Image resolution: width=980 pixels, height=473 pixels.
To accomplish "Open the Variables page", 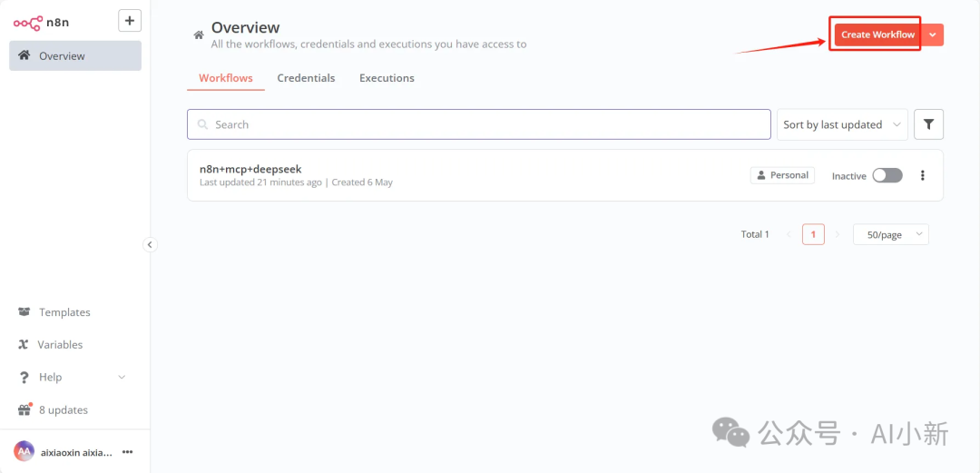I will [x=60, y=345].
